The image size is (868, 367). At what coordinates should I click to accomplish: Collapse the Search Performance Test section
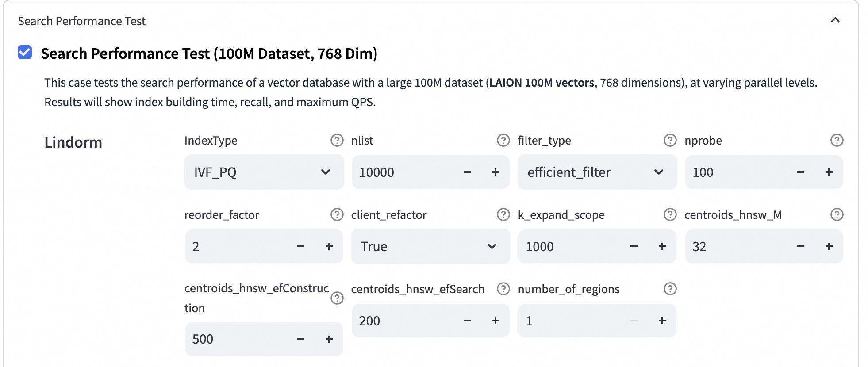[835, 20]
